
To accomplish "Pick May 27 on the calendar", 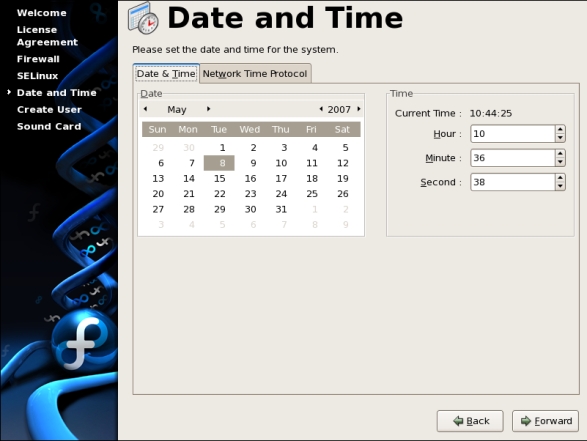I will (x=158, y=209).
